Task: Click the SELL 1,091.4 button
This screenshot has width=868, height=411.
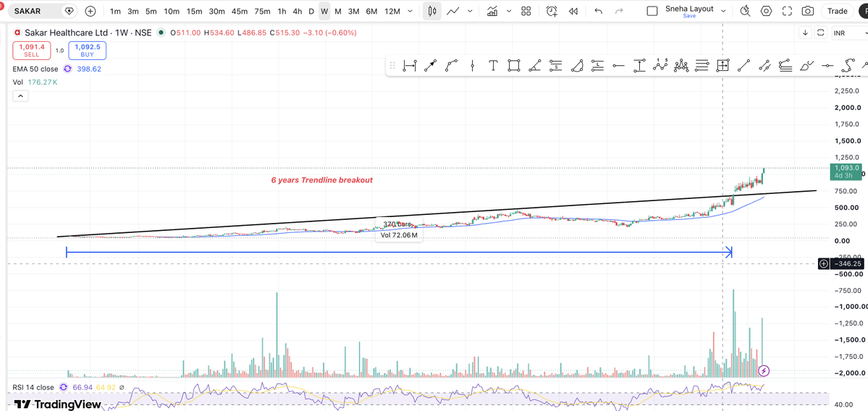Action: (x=32, y=51)
